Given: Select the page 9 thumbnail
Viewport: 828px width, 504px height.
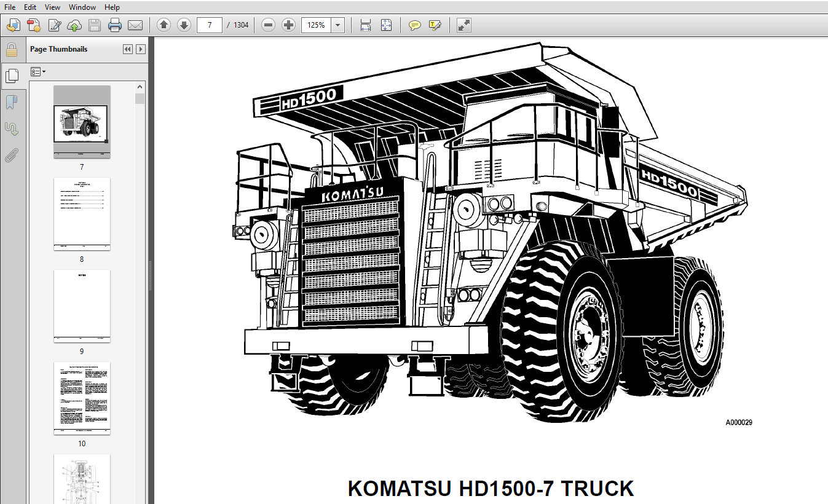Looking at the screenshot, I should point(82,306).
